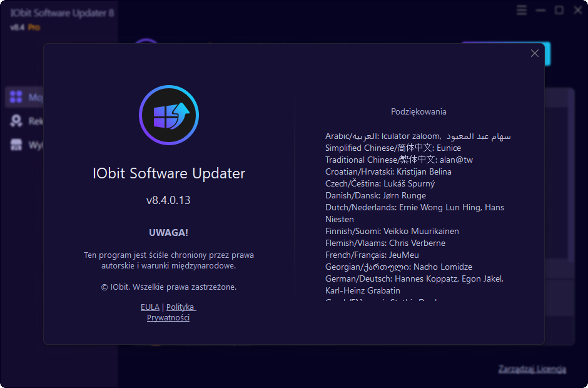
Task: Close the main IObit window
Action: 578,10
